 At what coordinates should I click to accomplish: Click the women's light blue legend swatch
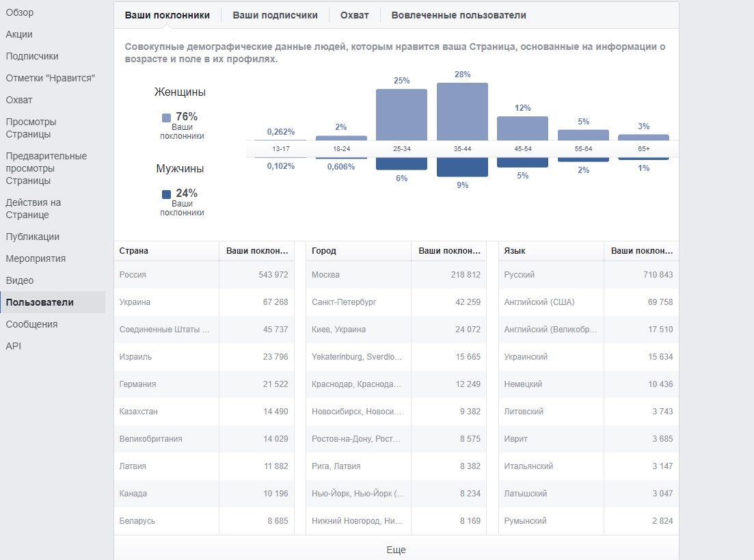click(x=166, y=118)
